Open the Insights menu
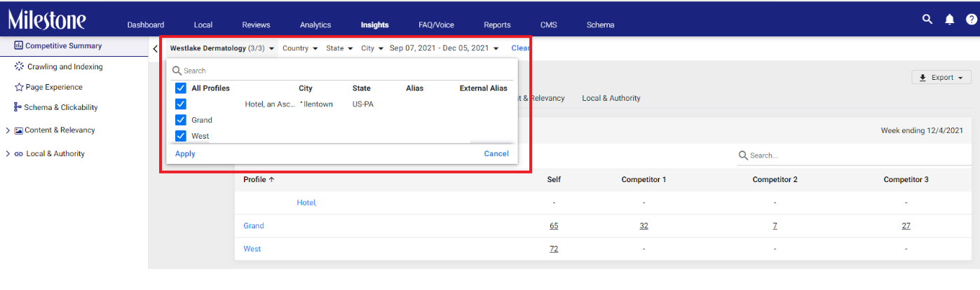 coord(375,25)
